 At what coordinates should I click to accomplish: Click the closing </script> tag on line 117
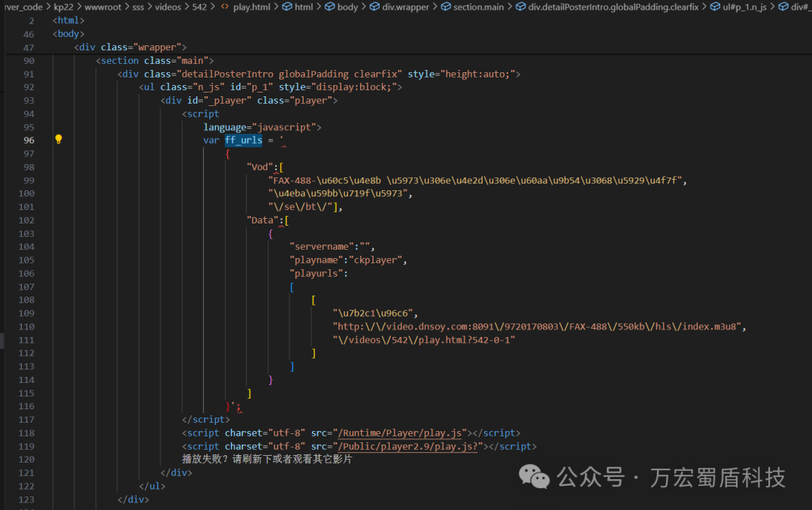click(205, 419)
